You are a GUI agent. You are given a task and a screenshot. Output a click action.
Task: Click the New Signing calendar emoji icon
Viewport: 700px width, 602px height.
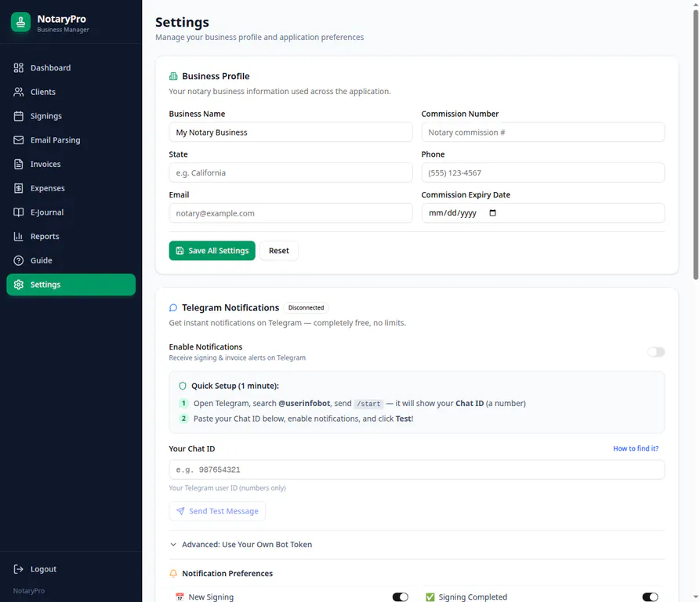(x=180, y=597)
